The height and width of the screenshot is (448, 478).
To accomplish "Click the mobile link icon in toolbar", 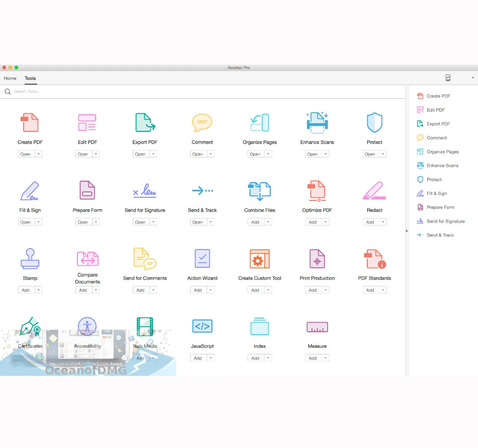I will point(448,78).
